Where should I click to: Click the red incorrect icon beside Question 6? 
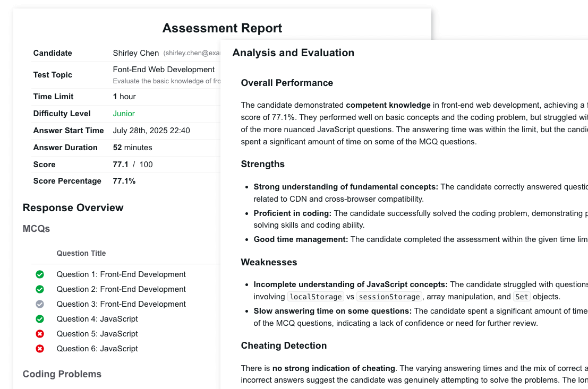click(39, 349)
